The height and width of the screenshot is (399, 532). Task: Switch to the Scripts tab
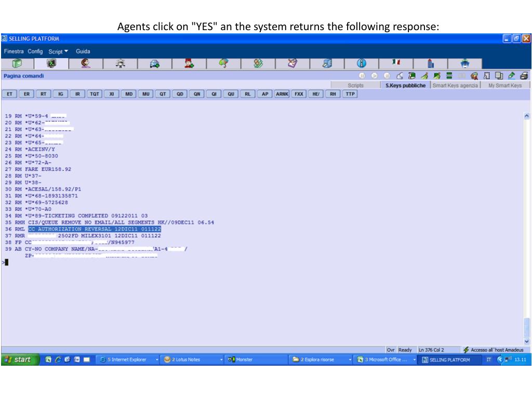pos(355,85)
